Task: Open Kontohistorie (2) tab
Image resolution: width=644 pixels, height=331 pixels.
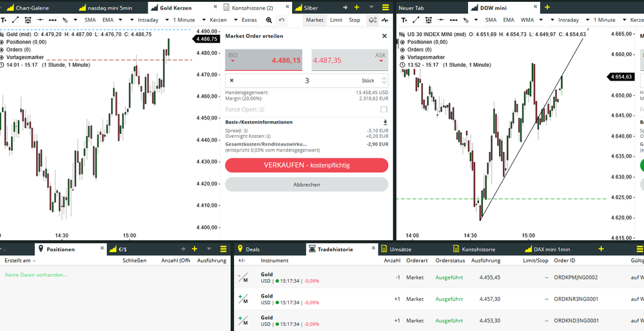Action: (253, 8)
